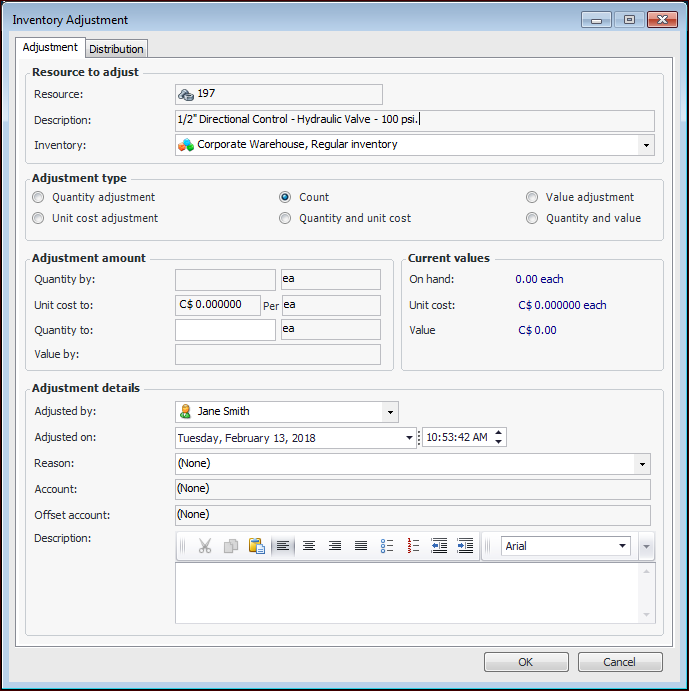689x691 pixels.
Task: Switch to the Distribution tab
Action: pos(117,49)
